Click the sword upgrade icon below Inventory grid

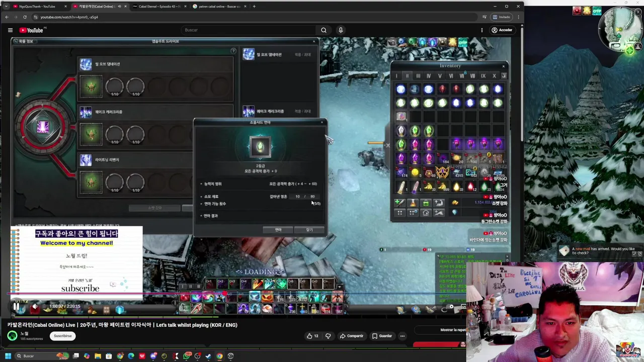(399, 203)
